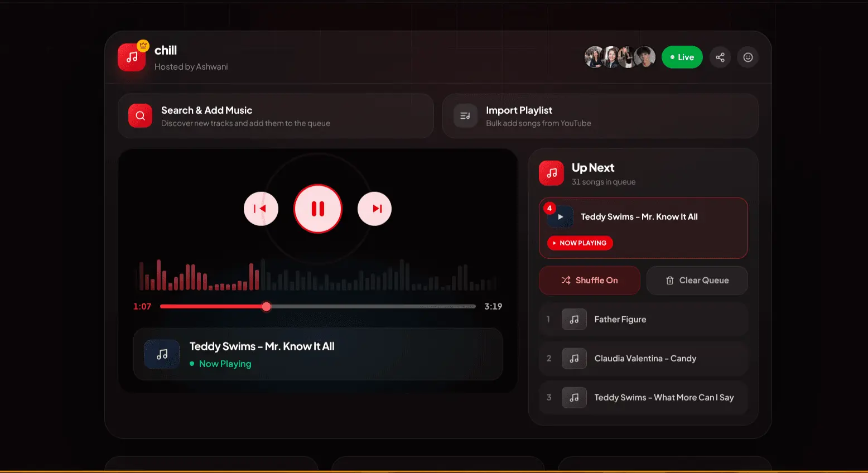Click the music icon beside Father Figure
Image resolution: width=868 pixels, height=473 pixels.
tap(574, 320)
